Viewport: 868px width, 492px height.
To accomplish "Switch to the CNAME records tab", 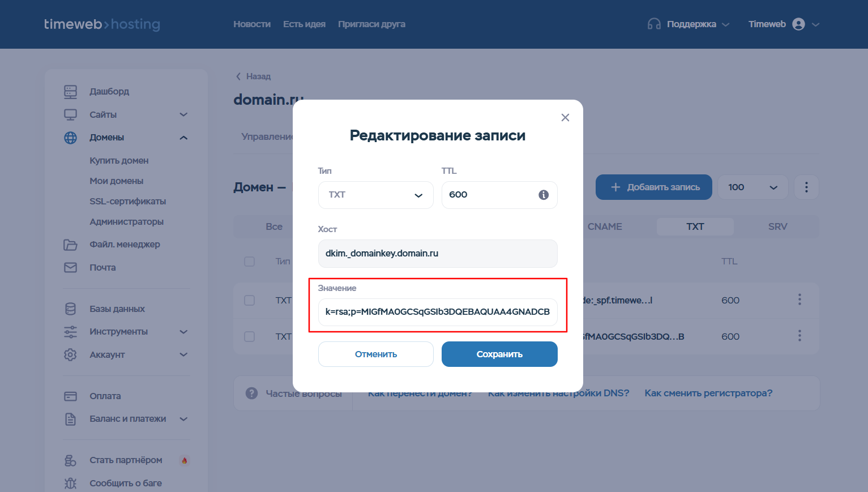I will (604, 226).
